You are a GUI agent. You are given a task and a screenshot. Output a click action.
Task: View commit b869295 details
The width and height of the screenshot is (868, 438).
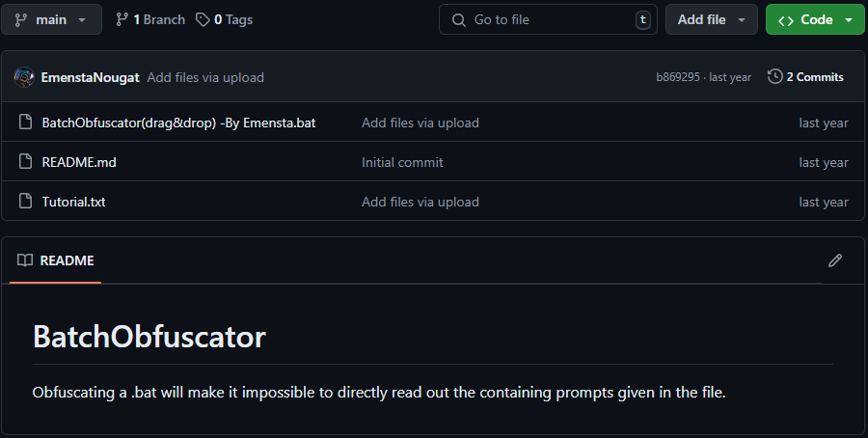[x=679, y=77]
